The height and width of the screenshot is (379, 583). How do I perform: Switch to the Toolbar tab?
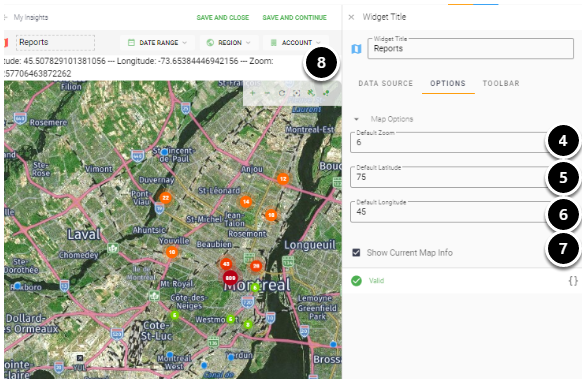click(501, 83)
